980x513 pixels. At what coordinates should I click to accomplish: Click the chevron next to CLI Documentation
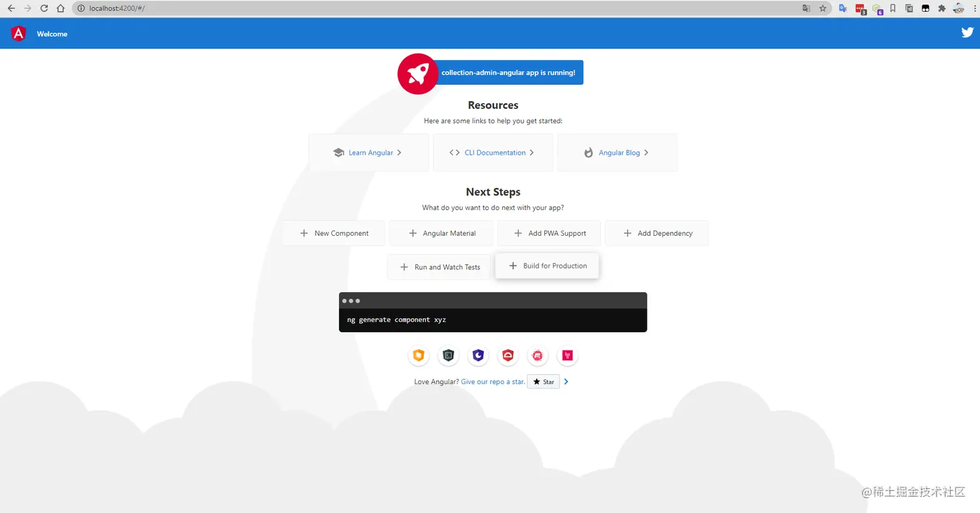(x=531, y=153)
